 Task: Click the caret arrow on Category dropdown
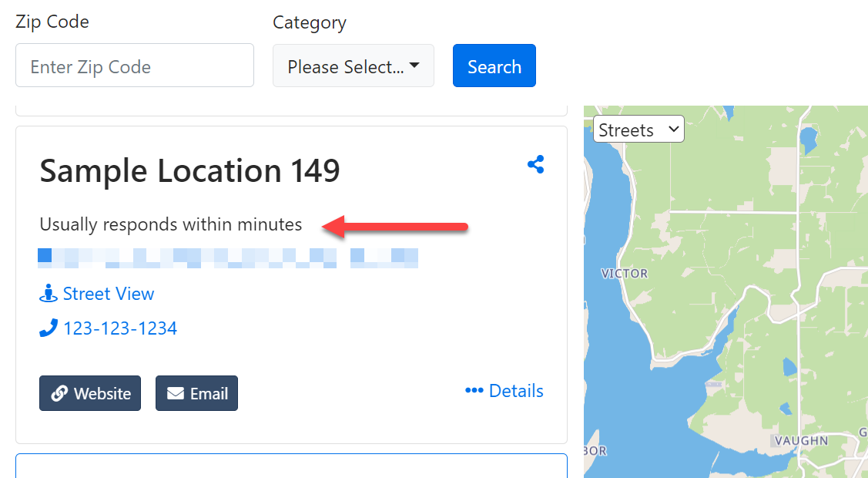tap(414, 66)
